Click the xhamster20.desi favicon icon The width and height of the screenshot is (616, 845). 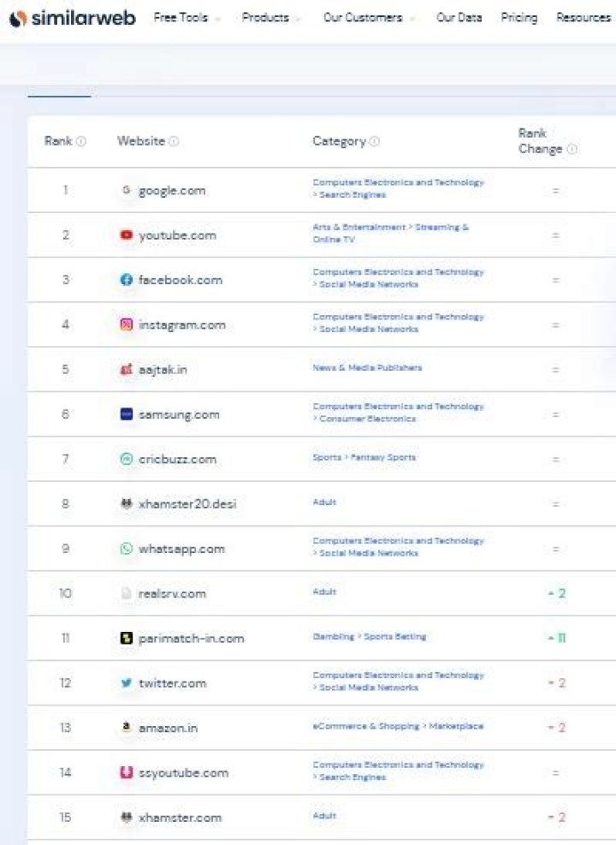point(126,504)
